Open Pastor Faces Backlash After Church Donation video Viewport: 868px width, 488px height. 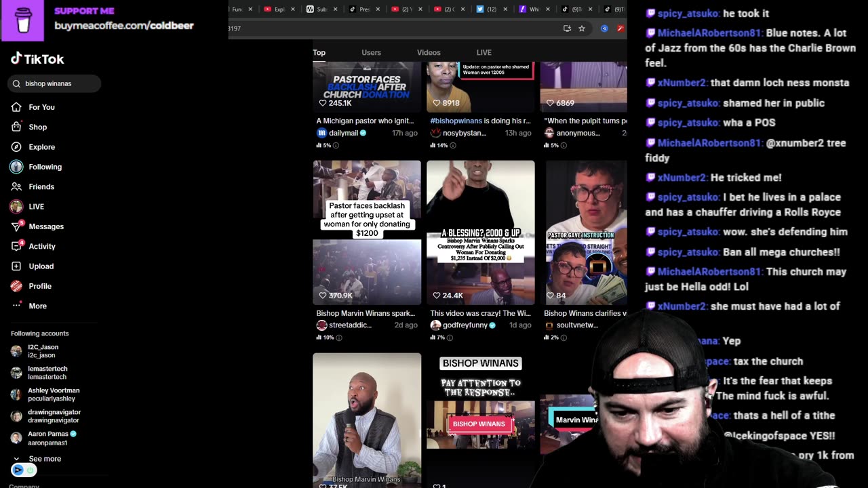tap(366, 87)
